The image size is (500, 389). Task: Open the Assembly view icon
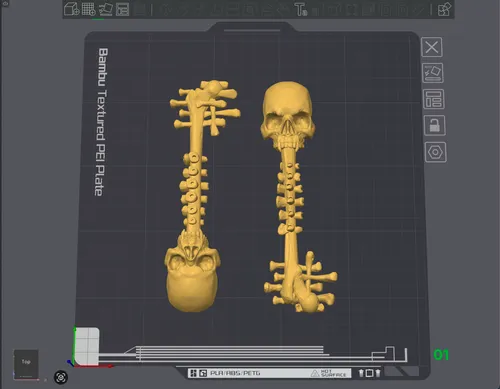[445, 9]
